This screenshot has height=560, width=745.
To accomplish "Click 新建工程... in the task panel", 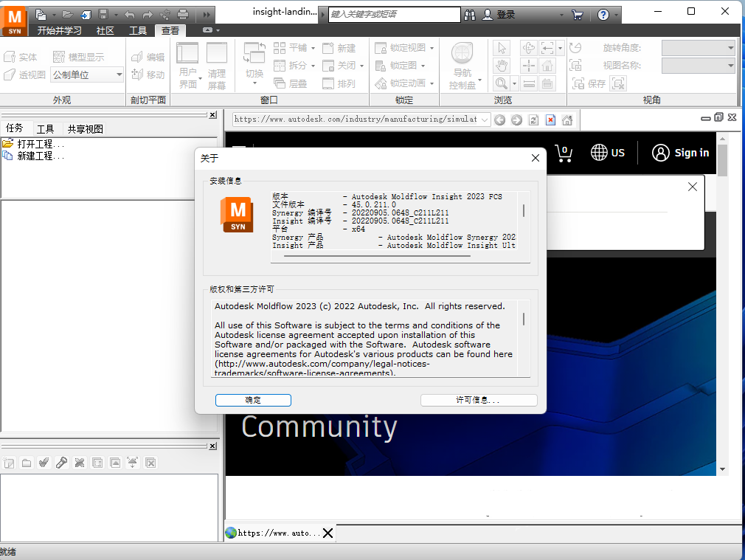I will tap(34, 156).
